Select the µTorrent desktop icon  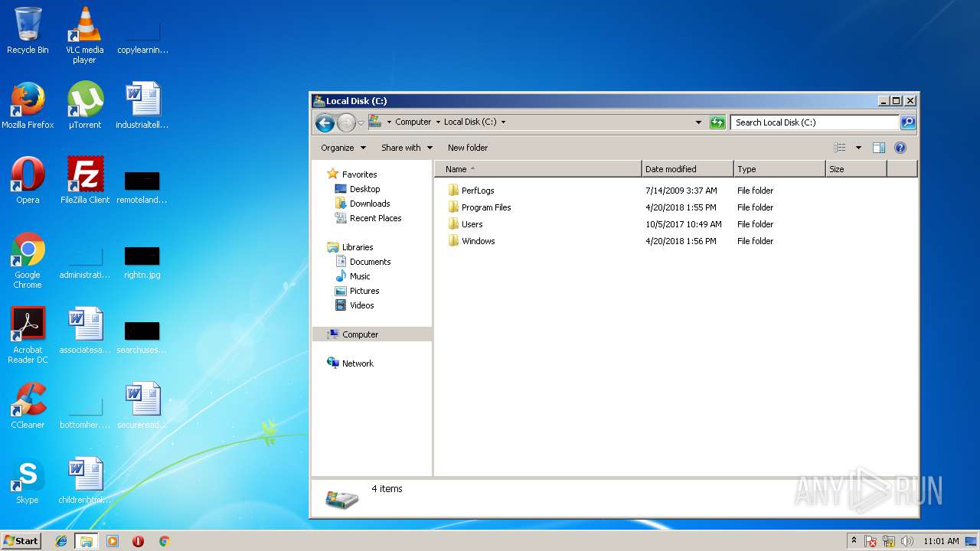click(84, 106)
